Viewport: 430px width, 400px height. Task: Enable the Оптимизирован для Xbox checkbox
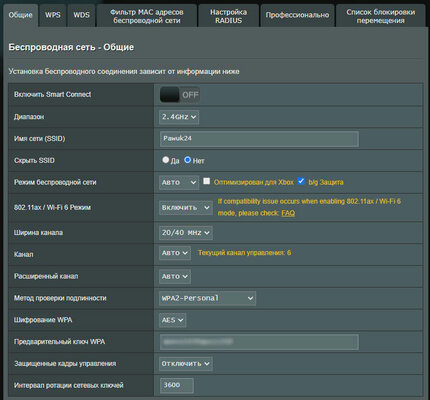point(207,181)
